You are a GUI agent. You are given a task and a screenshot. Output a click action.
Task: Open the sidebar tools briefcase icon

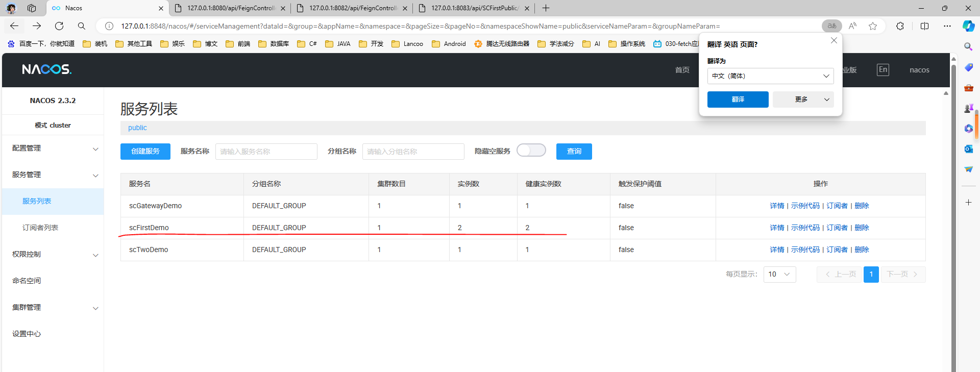click(x=968, y=88)
